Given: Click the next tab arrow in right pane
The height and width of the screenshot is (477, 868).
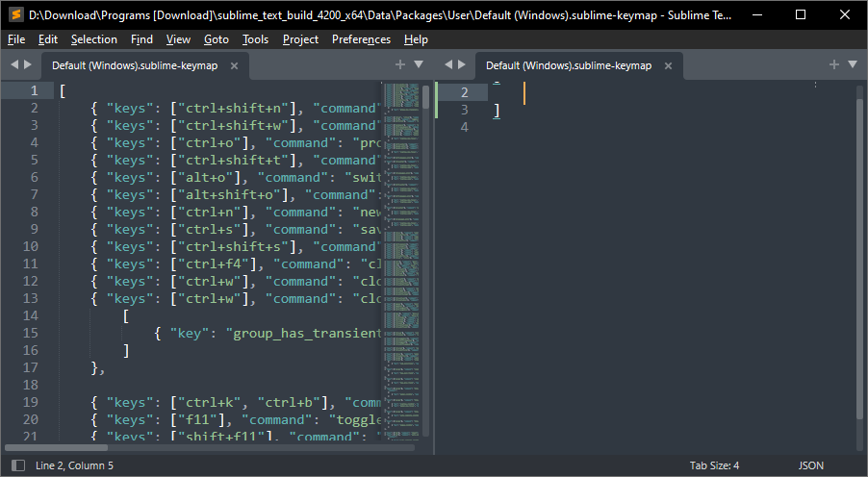Looking at the screenshot, I should tap(462, 64).
